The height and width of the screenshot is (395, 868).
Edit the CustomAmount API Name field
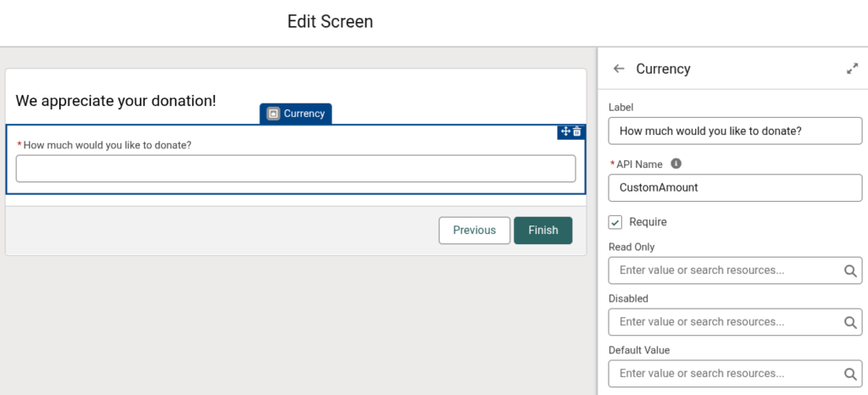coord(735,187)
